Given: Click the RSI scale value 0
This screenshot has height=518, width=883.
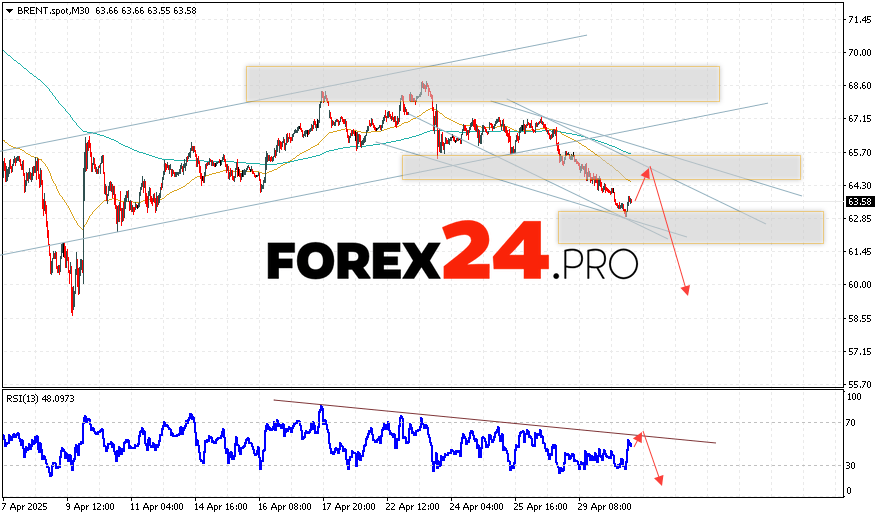Looking at the screenshot, I should (x=850, y=491).
